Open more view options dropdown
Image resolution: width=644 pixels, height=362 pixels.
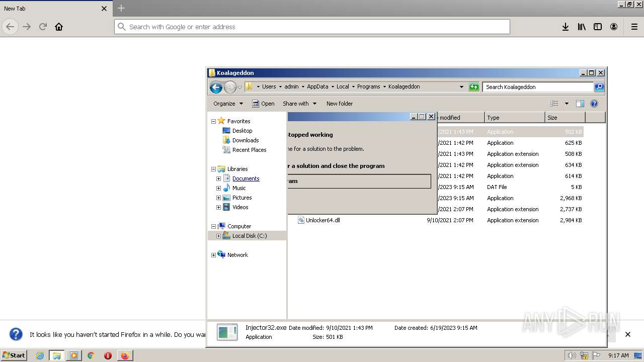(567, 104)
